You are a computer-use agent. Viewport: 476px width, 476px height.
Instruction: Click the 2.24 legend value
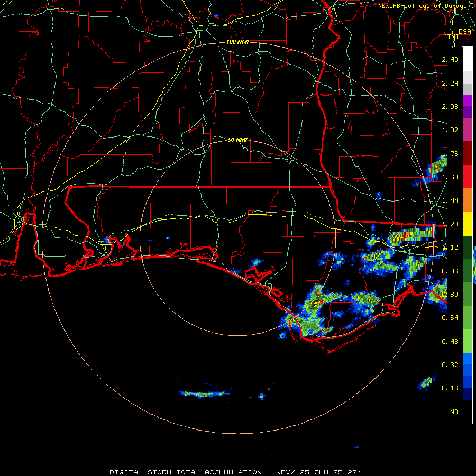click(450, 83)
